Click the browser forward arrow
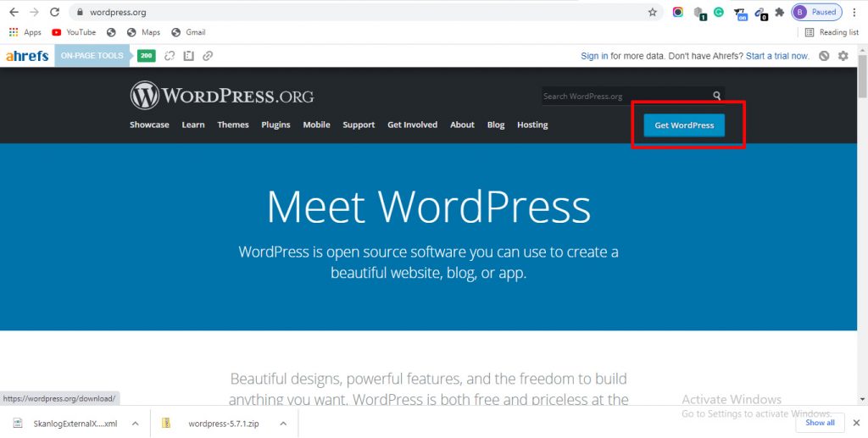This screenshot has width=868, height=438. [34, 12]
